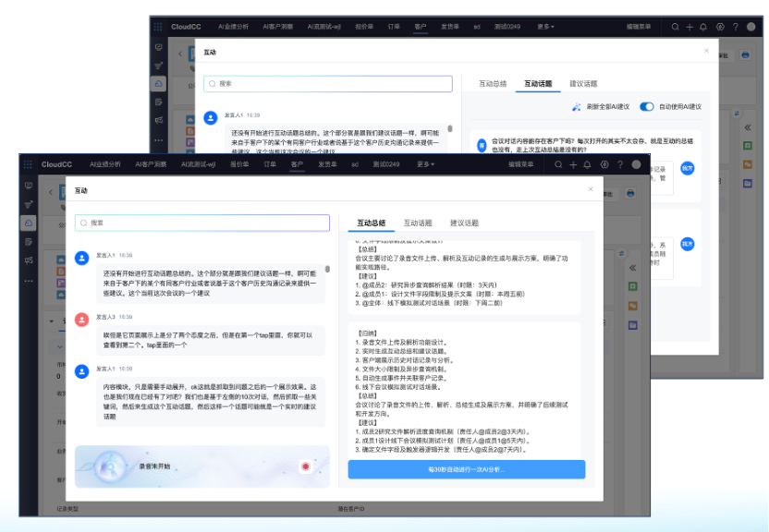Toggle the auto-use AI suggestions switch
This screenshot has height=532, width=769.
(x=647, y=107)
